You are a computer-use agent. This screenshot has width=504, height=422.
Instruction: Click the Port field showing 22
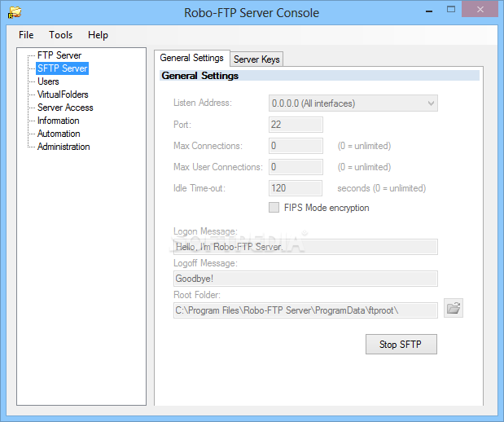click(296, 125)
